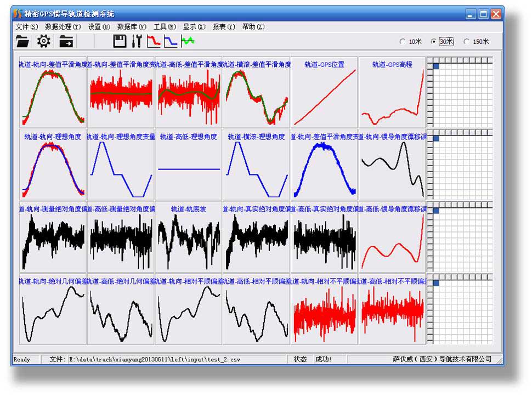Open the 轨道-轨向-理想角度 chart

(53, 165)
